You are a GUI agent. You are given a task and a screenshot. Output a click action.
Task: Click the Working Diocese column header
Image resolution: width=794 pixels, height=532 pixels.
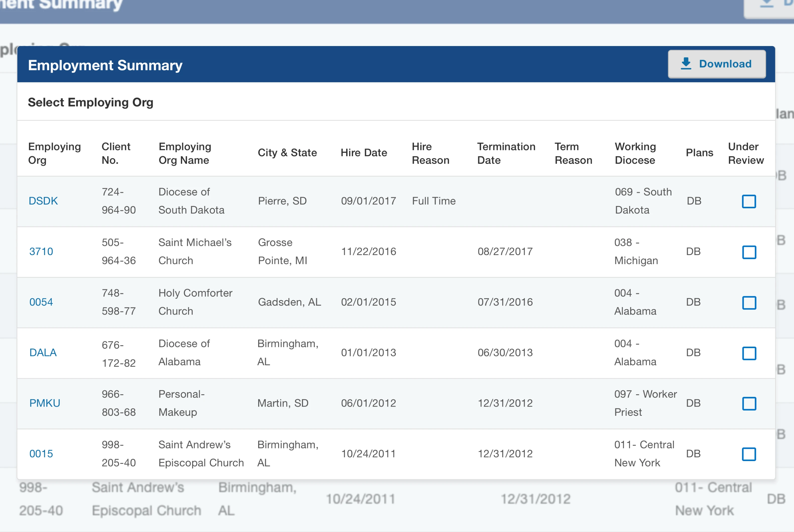click(635, 153)
